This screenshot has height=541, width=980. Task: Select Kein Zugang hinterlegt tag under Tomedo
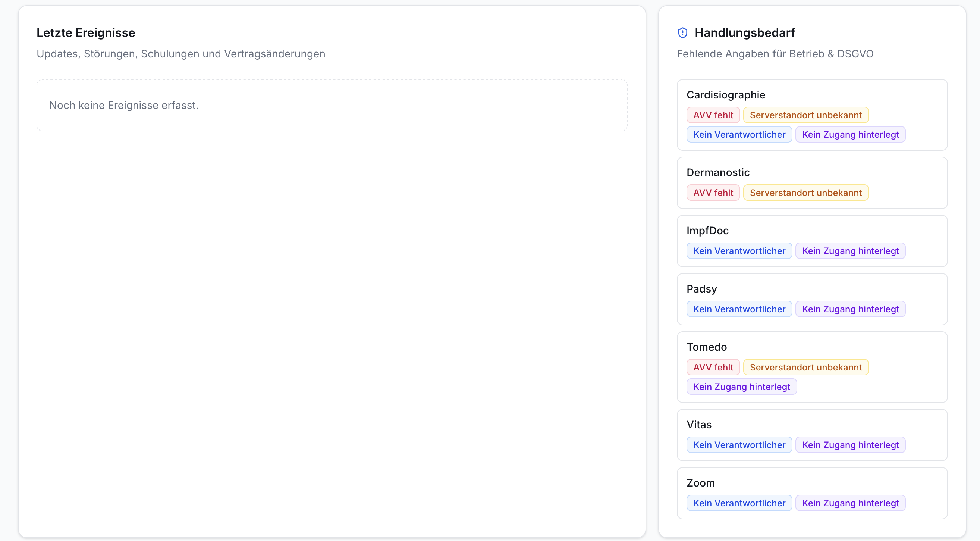pyautogui.click(x=741, y=387)
